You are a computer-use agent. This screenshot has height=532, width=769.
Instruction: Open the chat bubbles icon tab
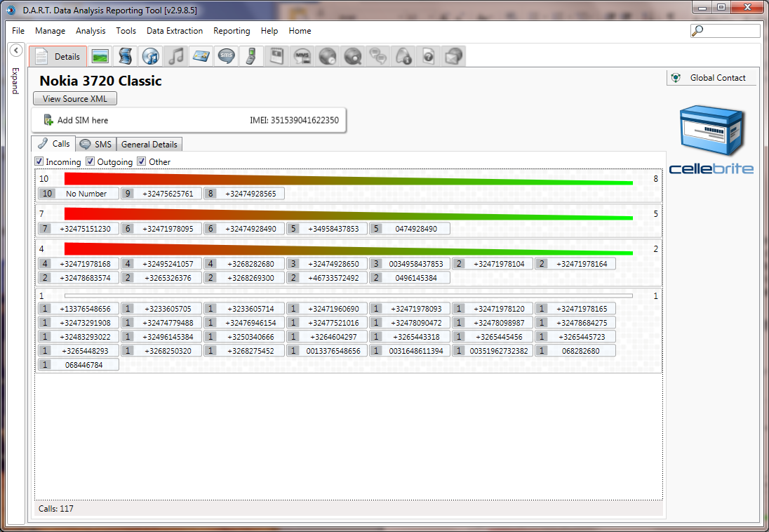tap(377, 56)
